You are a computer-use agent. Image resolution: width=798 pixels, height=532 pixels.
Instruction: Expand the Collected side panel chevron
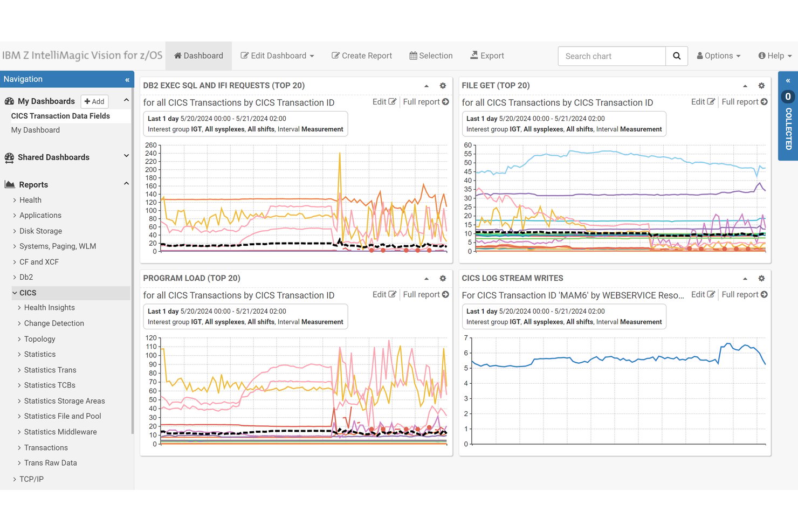pos(788,80)
